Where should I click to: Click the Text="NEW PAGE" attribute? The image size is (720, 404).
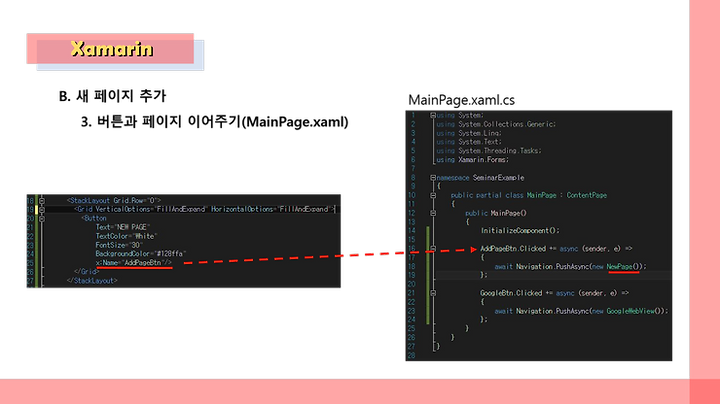(x=123, y=227)
